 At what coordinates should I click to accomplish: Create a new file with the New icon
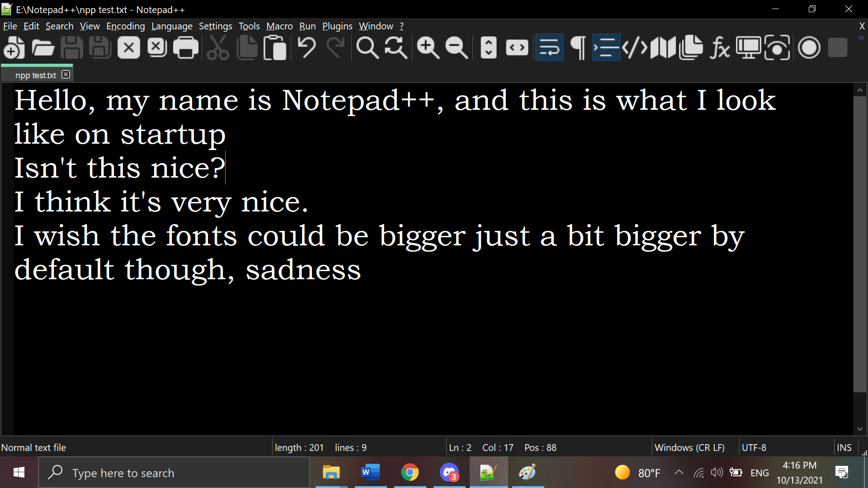click(x=14, y=47)
